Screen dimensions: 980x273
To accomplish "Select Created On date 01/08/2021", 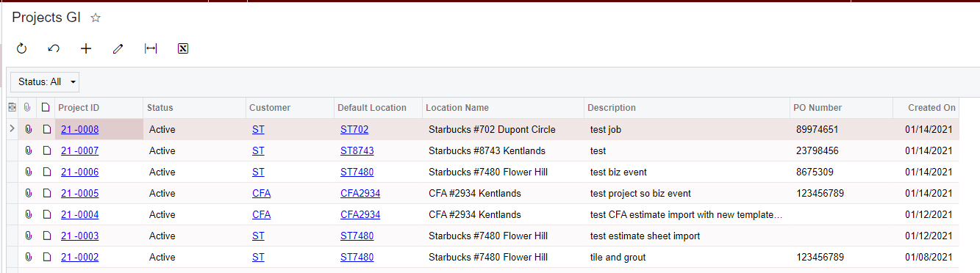I will click(929, 258).
